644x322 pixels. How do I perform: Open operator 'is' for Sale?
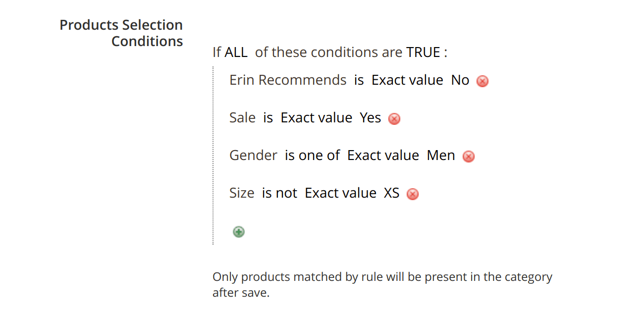pyautogui.click(x=268, y=117)
